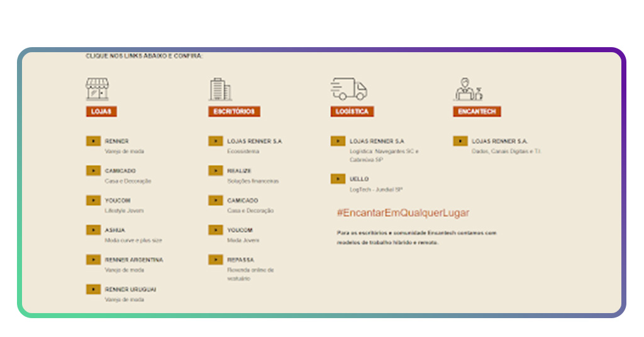Select the orange Lojas category label
The image size is (644, 337).
[101, 111]
